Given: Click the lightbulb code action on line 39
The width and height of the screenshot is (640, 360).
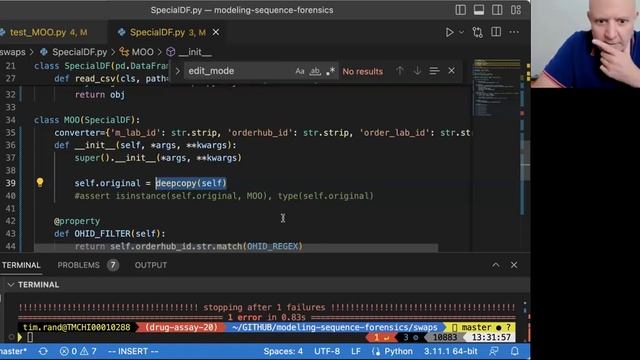Looking at the screenshot, I should [x=40, y=182].
